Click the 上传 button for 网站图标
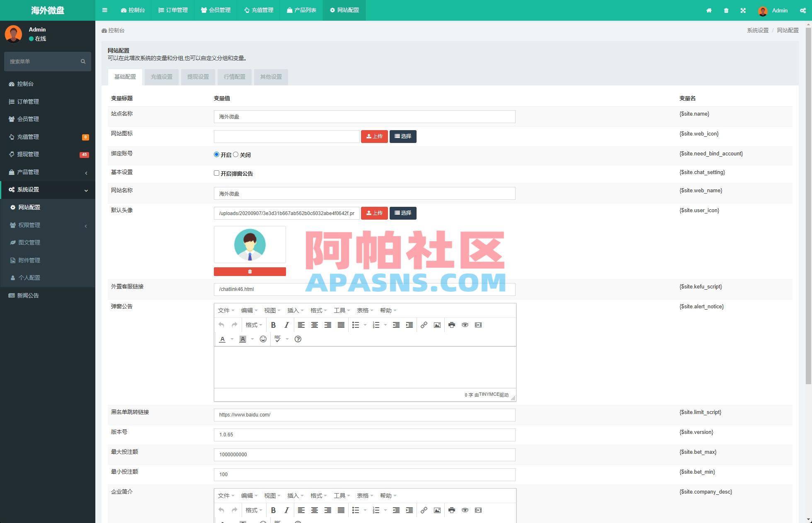Viewport: 812px width, 523px height. 374,136
